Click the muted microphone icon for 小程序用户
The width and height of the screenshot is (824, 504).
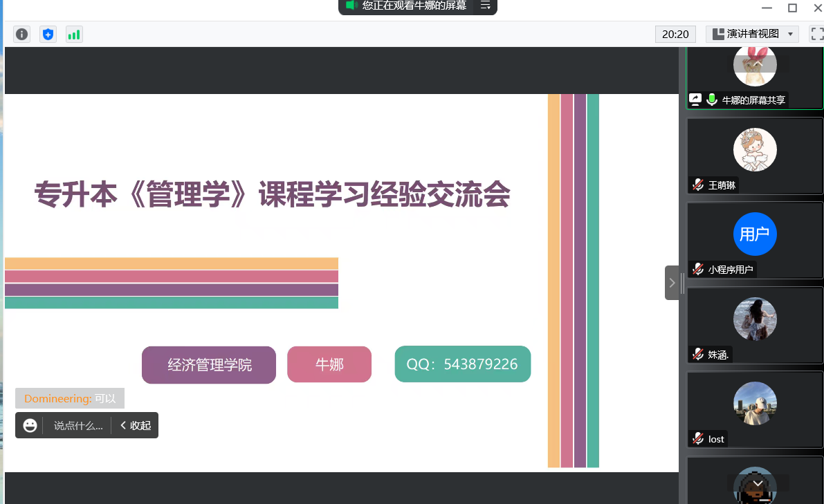[x=698, y=270]
